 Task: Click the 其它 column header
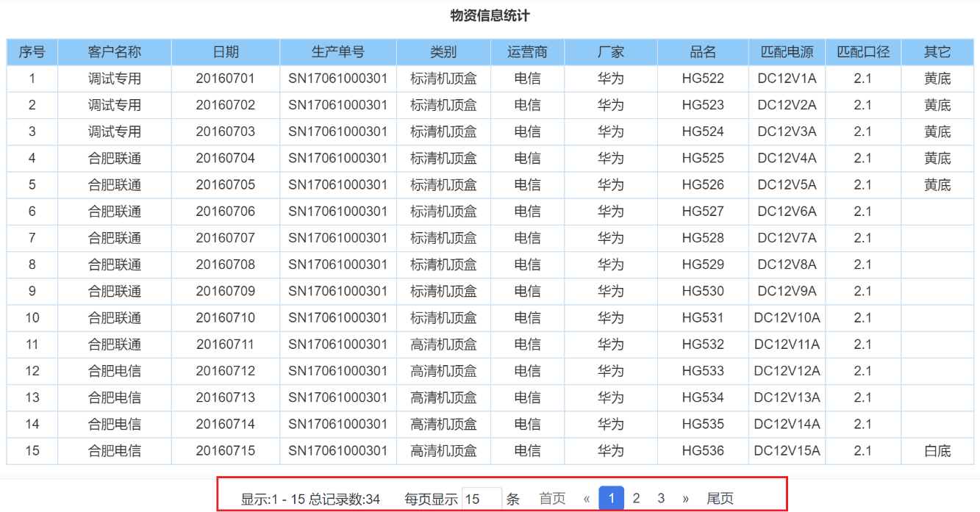pos(937,52)
